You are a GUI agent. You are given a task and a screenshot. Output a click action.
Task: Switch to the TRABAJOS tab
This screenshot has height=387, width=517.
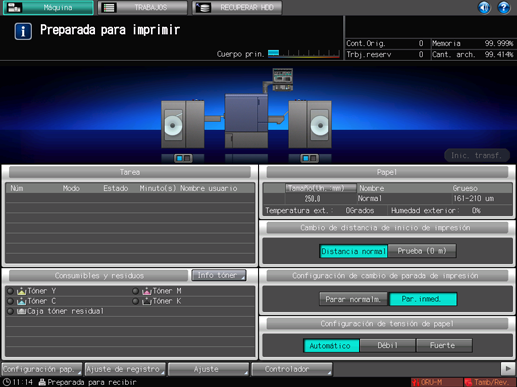pyautogui.click(x=142, y=7)
